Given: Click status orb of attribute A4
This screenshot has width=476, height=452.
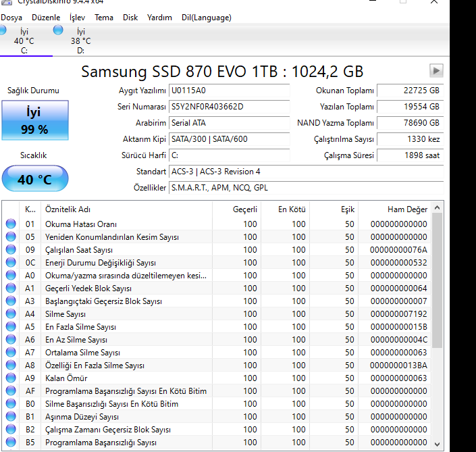Looking at the screenshot, I should tap(11, 313).
